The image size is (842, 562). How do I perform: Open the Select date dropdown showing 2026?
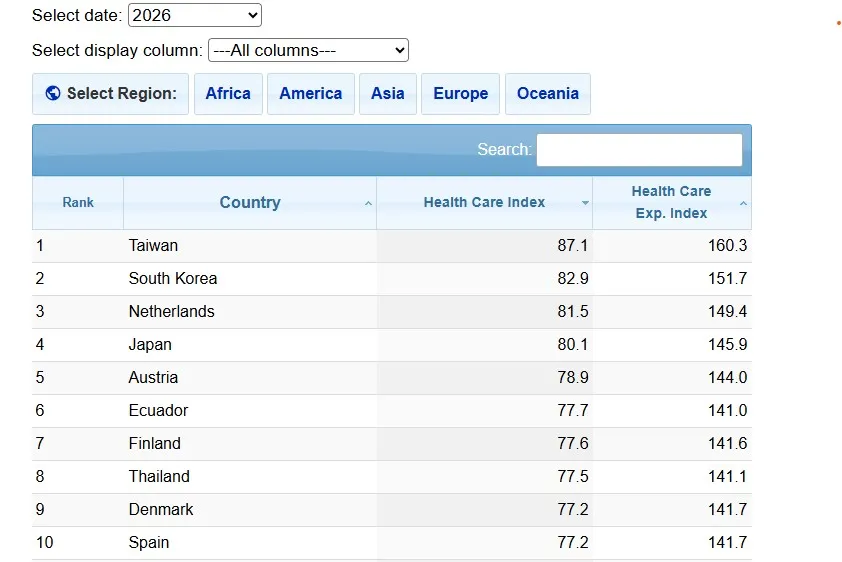(x=195, y=15)
